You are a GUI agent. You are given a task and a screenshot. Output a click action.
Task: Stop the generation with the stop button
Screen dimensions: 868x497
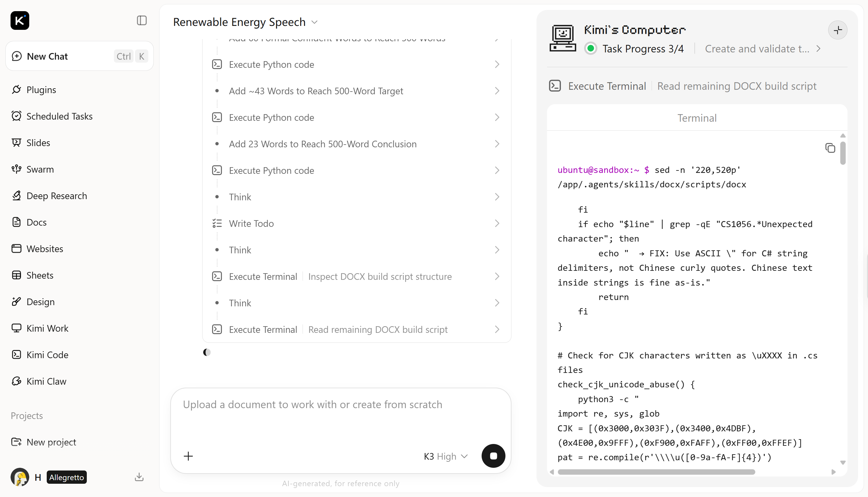[493, 456]
